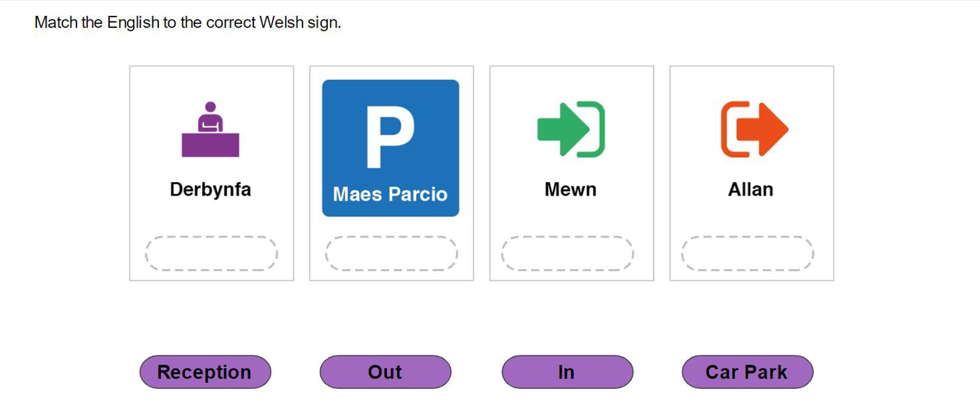Click the empty drop slot under Mewn
Screen dimensions: 980x408
tap(567, 253)
